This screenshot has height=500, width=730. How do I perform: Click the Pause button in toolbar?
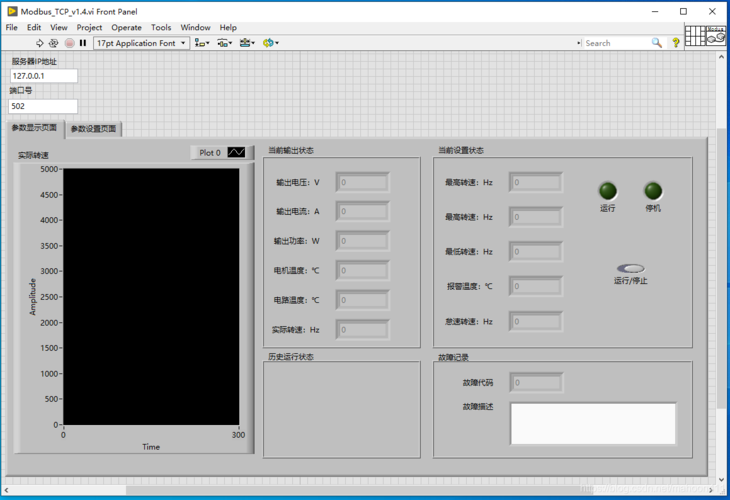pyautogui.click(x=83, y=43)
